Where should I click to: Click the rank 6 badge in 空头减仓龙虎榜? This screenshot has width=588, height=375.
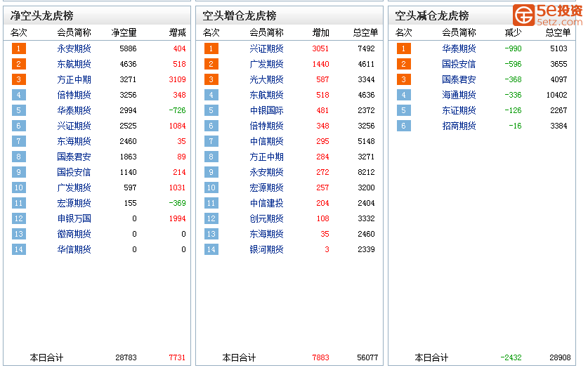[x=404, y=126]
